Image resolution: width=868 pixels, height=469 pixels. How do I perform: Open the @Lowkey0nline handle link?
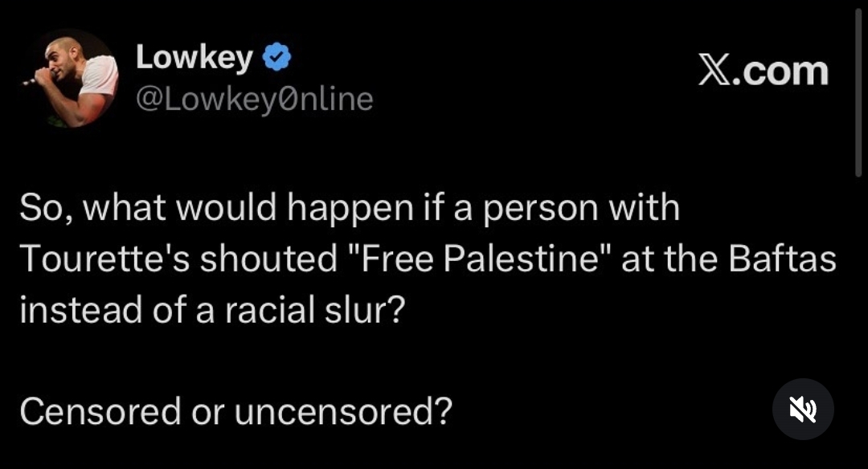coord(254,100)
